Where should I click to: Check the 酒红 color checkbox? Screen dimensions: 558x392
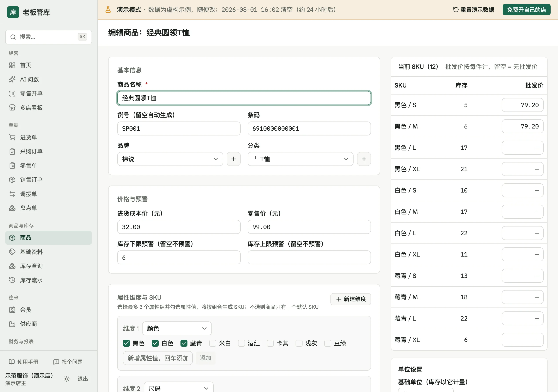click(x=241, y=343)
